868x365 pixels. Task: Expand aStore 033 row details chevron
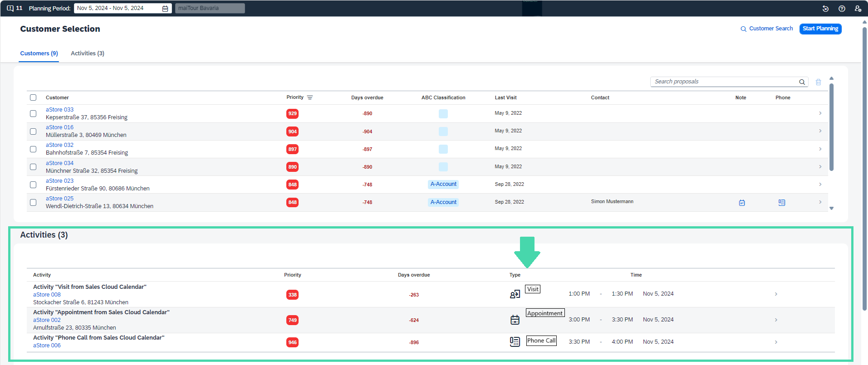click(x=820, y=113)
